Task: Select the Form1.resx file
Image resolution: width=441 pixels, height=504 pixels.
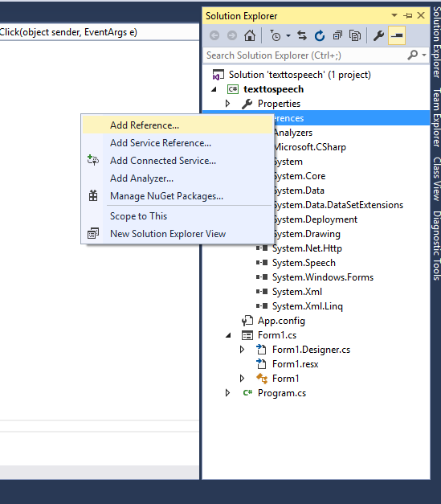Action: click(x=295, y=364)
